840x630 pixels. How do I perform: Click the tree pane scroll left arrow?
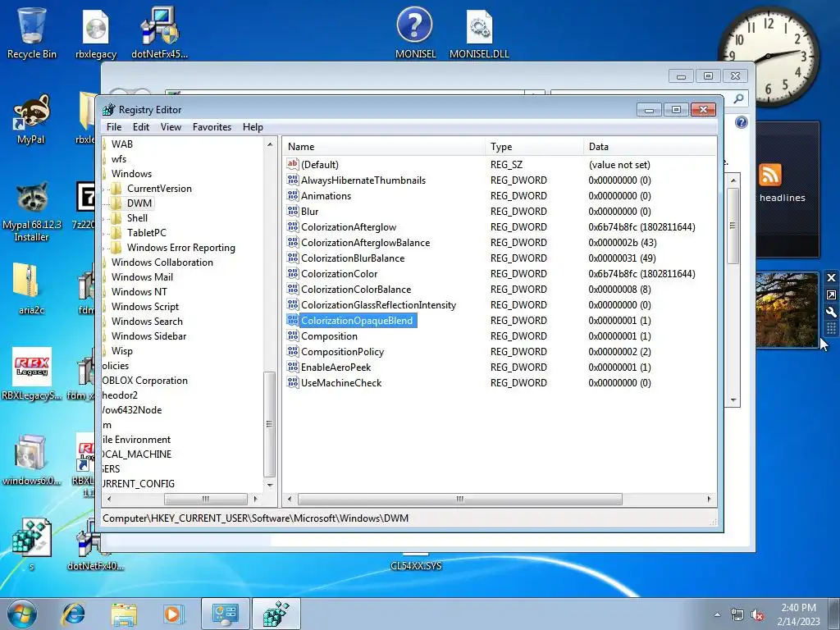click(109, 499)
